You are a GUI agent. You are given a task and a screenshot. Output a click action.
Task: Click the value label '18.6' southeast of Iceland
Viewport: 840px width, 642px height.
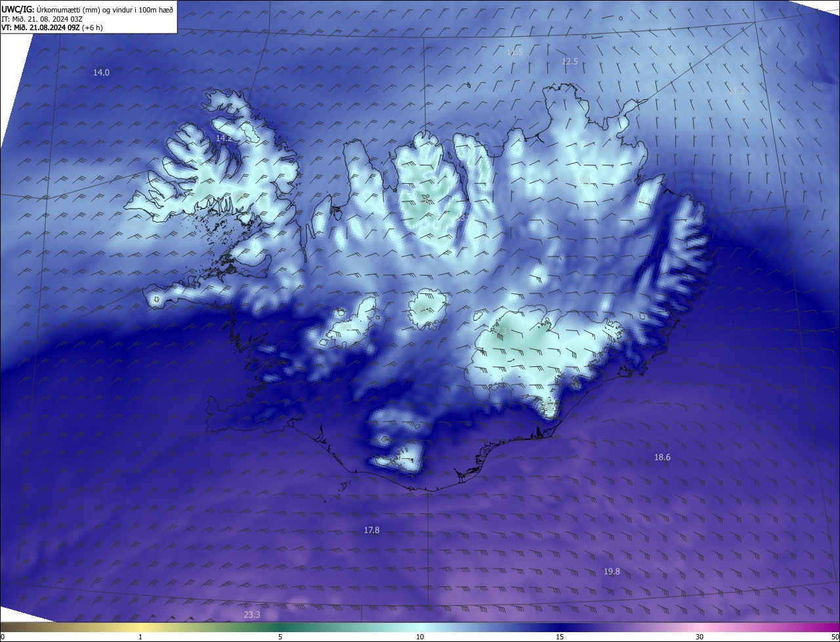662,457
